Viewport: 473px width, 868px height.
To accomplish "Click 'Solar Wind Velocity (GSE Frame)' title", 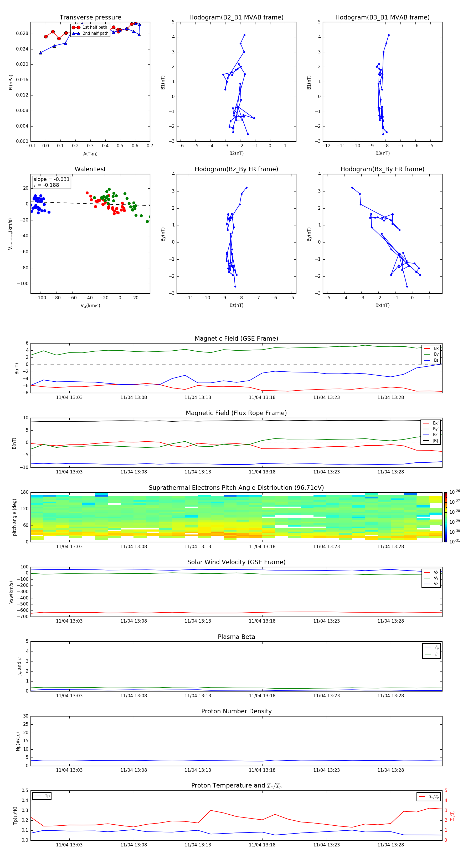I will (236, 562).
